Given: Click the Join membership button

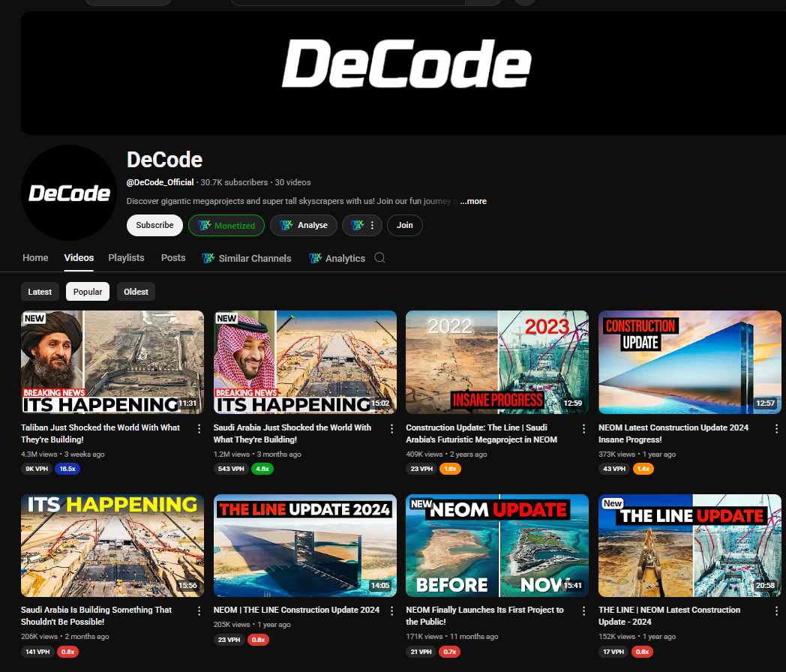Looking at the screenshot, I should (x=404, y=225).
